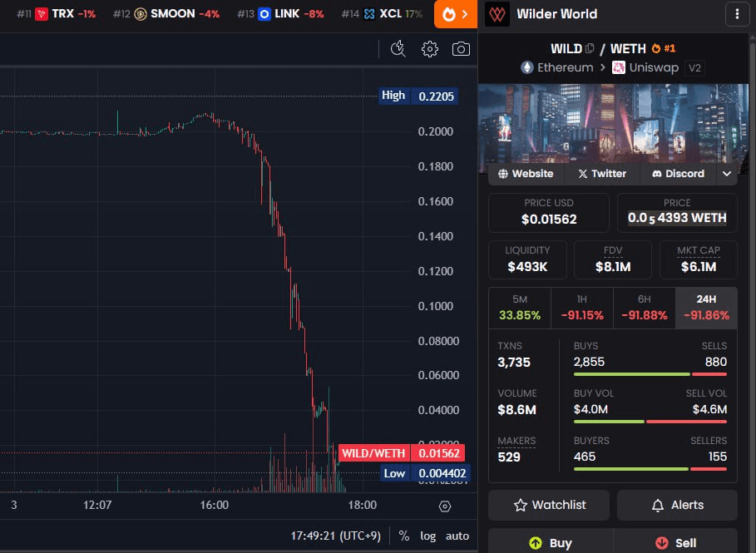756x553 pixels.
Task: Click the orange trending flame button
Action: point(455,14)
